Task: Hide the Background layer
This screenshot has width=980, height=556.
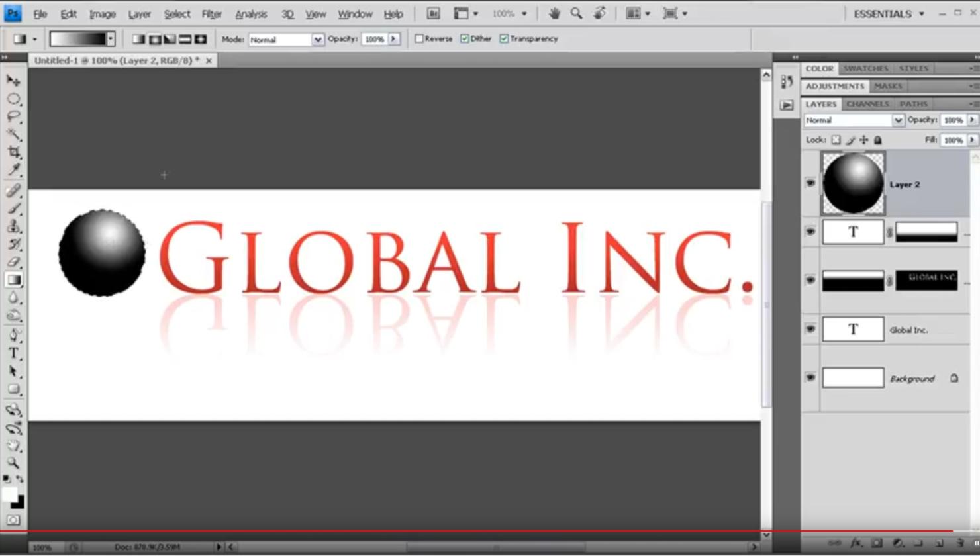Action: tap(810, 377)
